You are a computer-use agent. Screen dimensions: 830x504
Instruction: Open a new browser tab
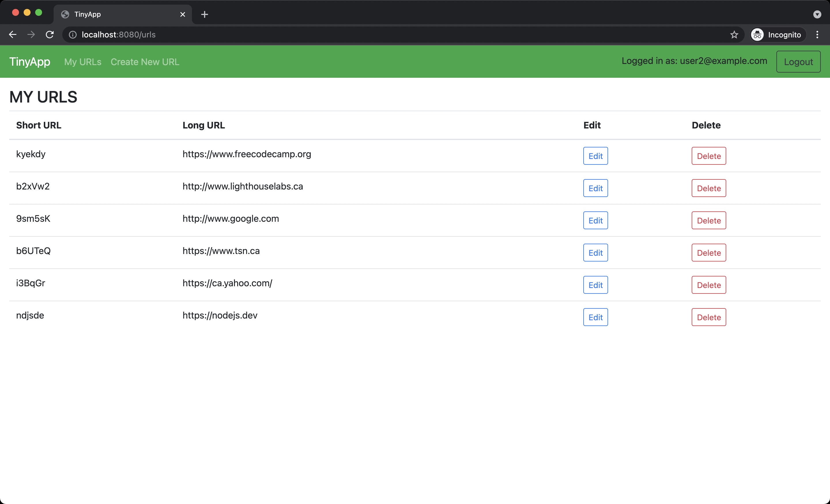point(204,14)
